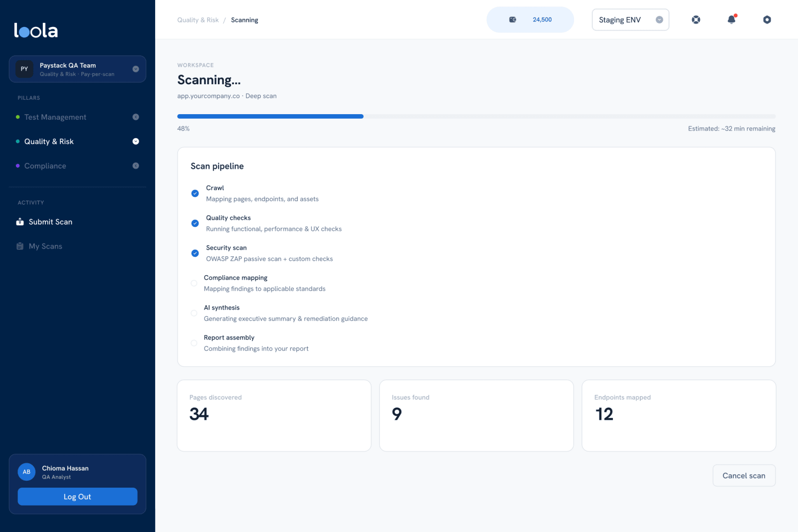Click the Security scan completed checkmark

point(195,253)
